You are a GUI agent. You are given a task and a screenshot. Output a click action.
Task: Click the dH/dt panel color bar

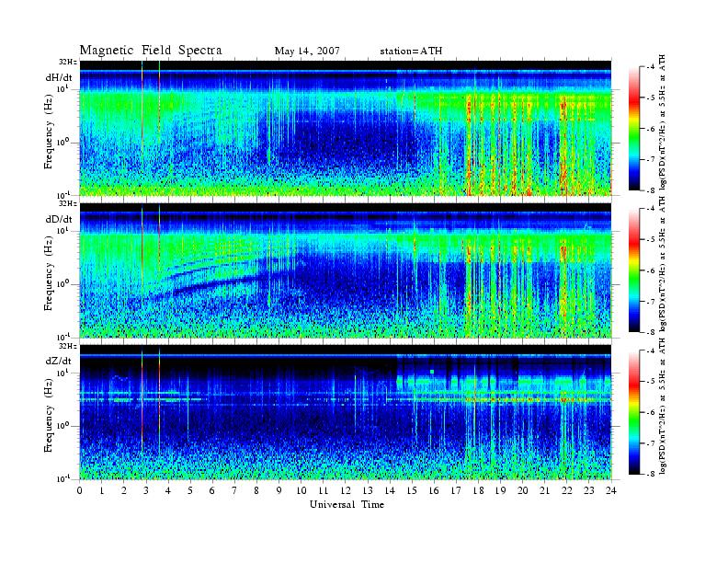pyautogui.click(x=634, y=129)
